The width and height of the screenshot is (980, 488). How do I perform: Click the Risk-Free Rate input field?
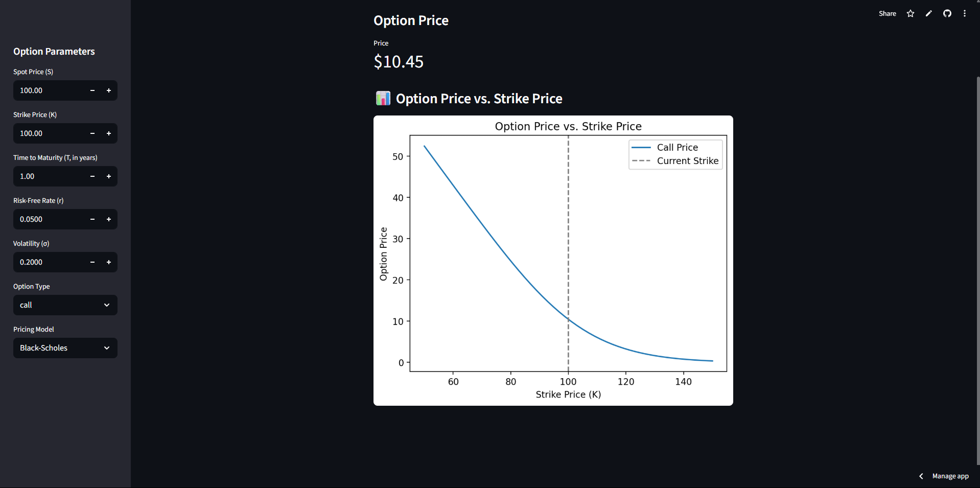pos(49,219)
